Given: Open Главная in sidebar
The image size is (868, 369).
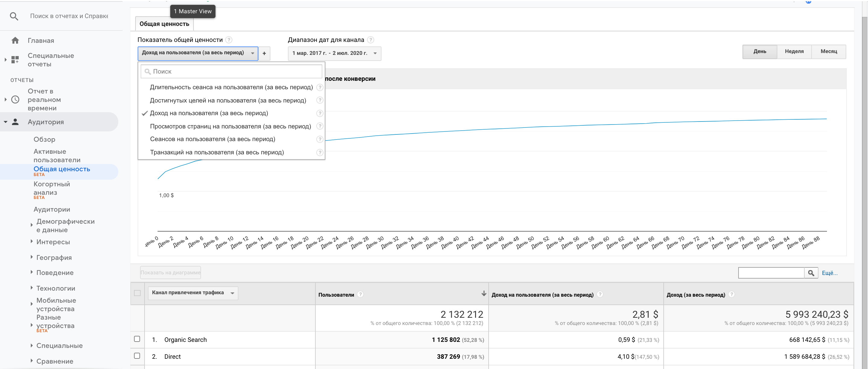Looking at the screenshot, I should point(41,40).
